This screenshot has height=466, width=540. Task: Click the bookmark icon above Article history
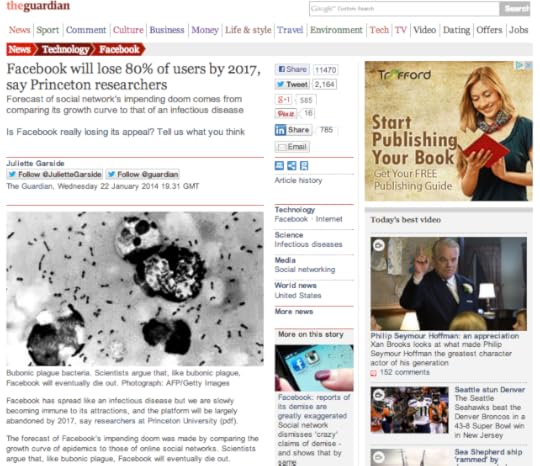[304, 166]
